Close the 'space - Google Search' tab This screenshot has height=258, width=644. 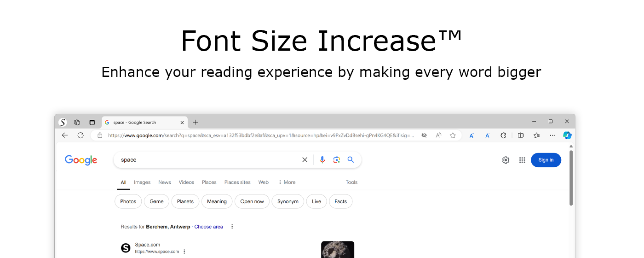pos(182,122)
